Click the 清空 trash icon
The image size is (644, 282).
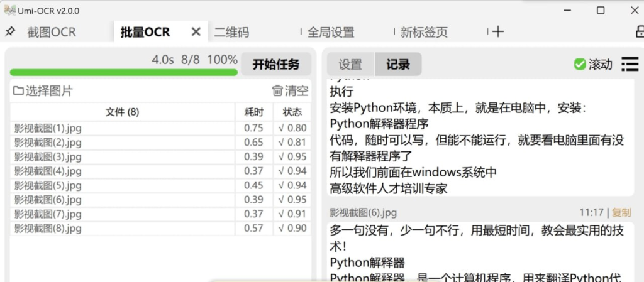pos(277,91)
